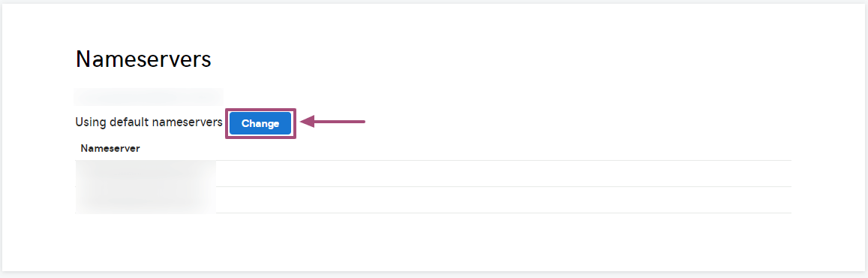
Task: Click the blank area right of the Nameservers heading
Action: pos(498,59)
